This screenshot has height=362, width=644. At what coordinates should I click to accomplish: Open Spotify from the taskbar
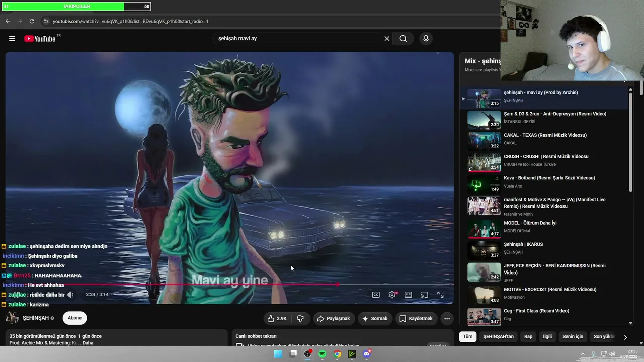coord(323,354)
